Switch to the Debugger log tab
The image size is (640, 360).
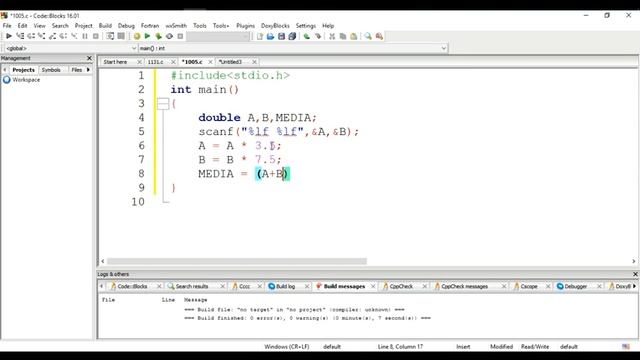pyautogui.click(x=576, y=287)
